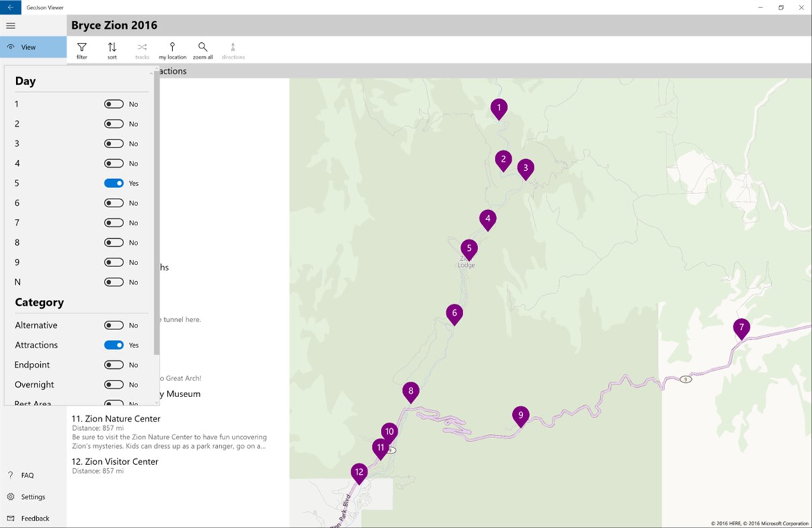Image resolution: width=812 pixels, height=528 pixels.
Task: Select map pin number 1
Action: pyautogui.click(x=498, y=108)
